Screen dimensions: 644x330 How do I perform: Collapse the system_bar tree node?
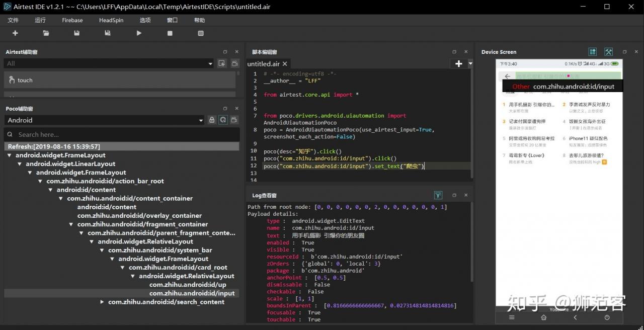[102, 250]
